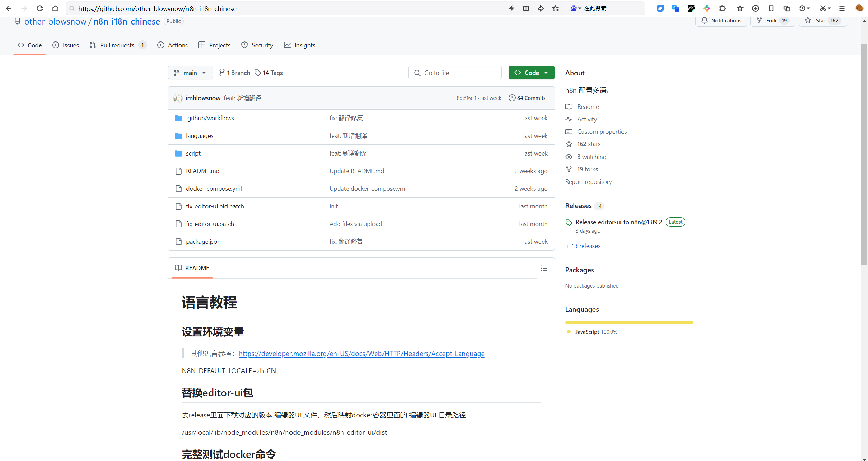Open the Security tab
This screenshot has width=868, height=461.
[x=257, y=45]
